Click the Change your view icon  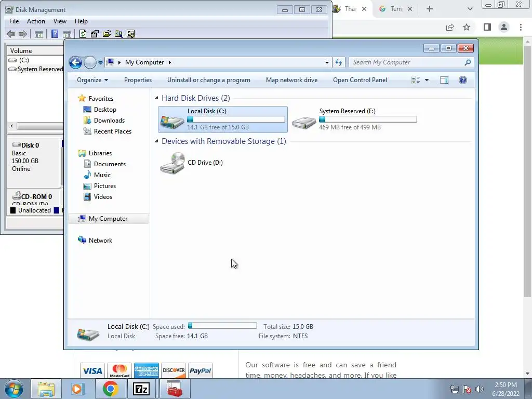point(416,80)
